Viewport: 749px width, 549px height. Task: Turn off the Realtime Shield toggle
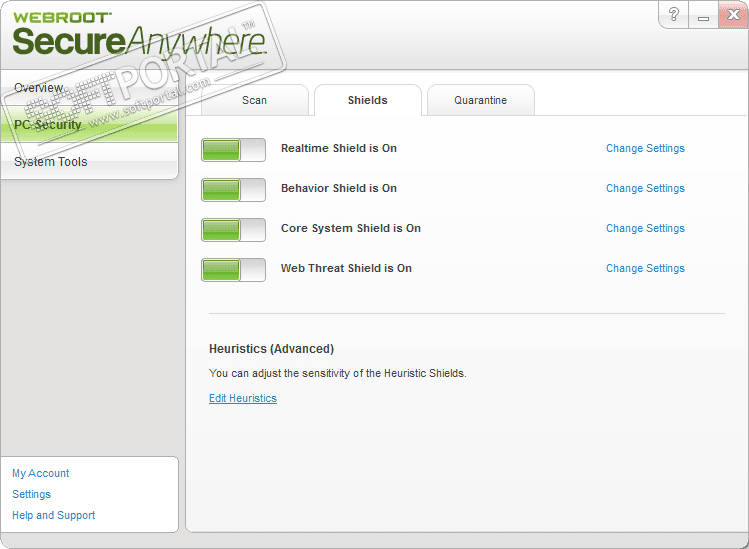233,150
